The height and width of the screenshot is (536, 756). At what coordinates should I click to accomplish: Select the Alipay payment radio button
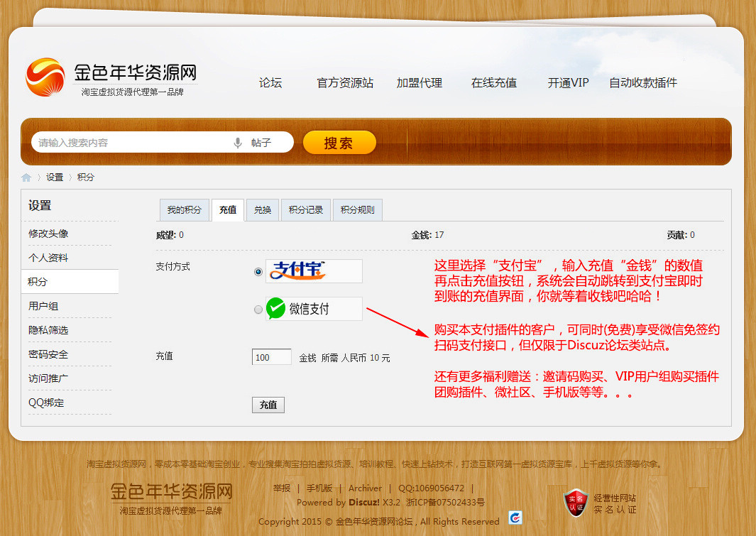[x=258, y=272]
